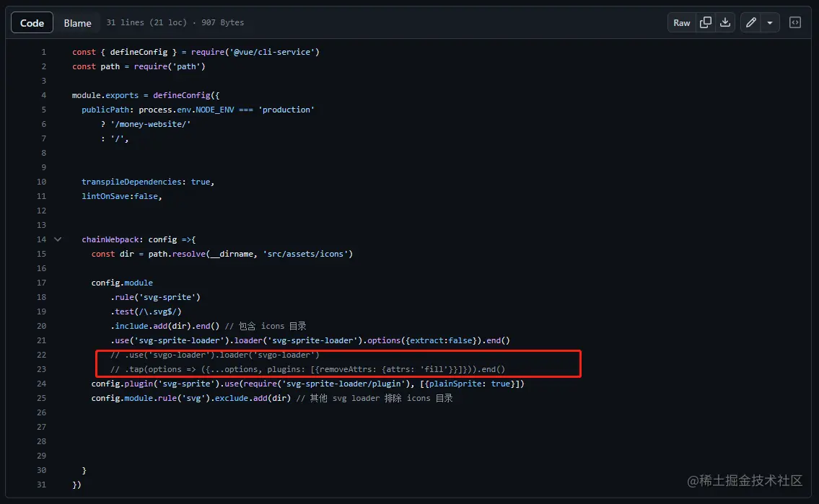
Task: Click the '31 lines (21 loc)' file info
Action: pyautogui.click(x=146, y=22)
